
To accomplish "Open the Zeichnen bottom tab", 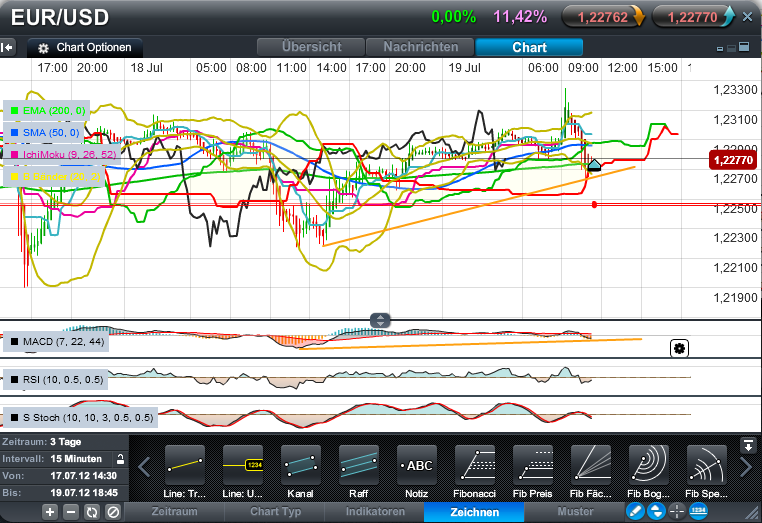I will pyautogui.click(x=474, y=512).
